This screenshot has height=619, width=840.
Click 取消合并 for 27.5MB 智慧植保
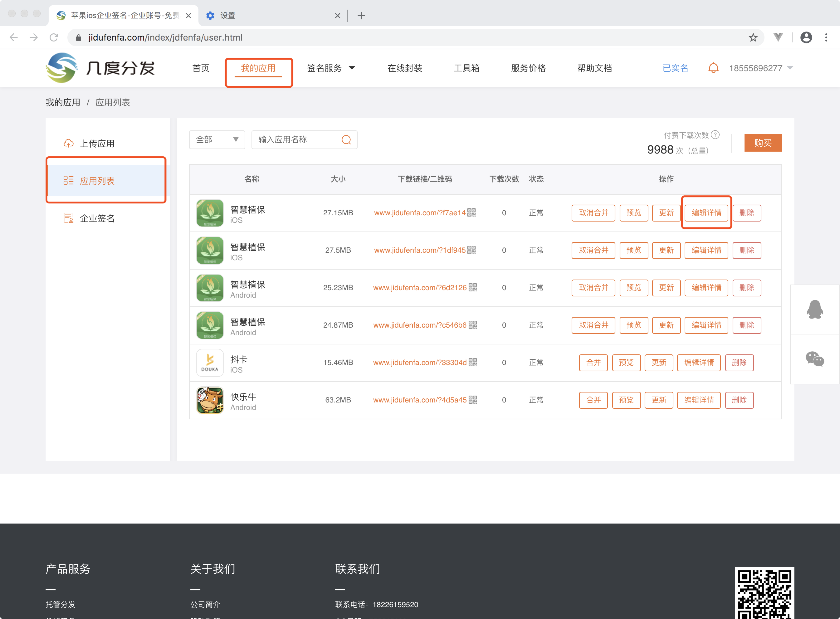(593, 250)
